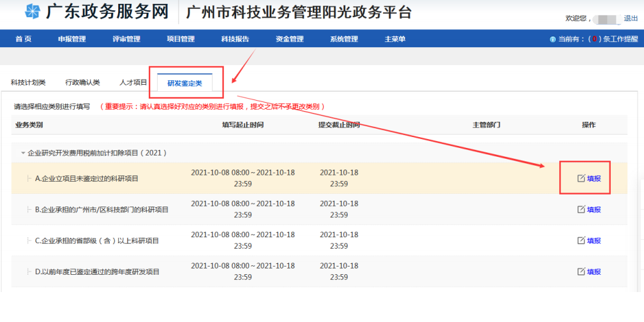
Task: Click 填报 for B.企业承担的广州市/区科技部门的科研项目
Action: coord(594,210)
